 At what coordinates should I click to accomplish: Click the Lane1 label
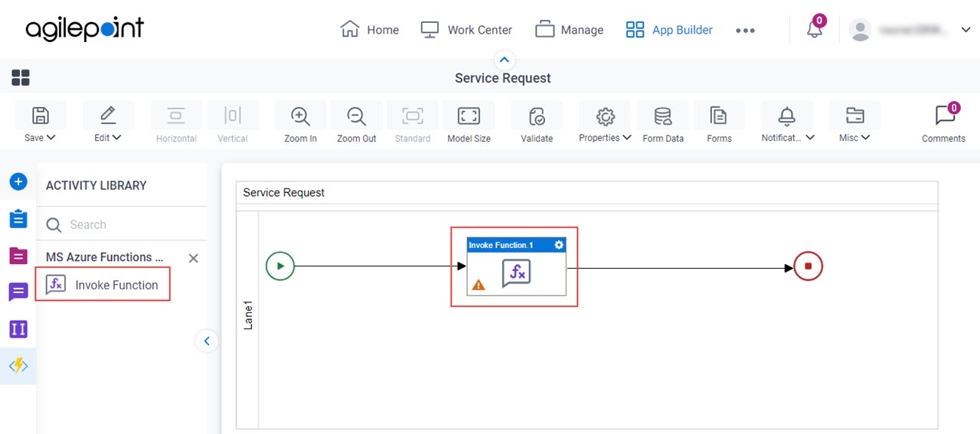click(248, 315)
